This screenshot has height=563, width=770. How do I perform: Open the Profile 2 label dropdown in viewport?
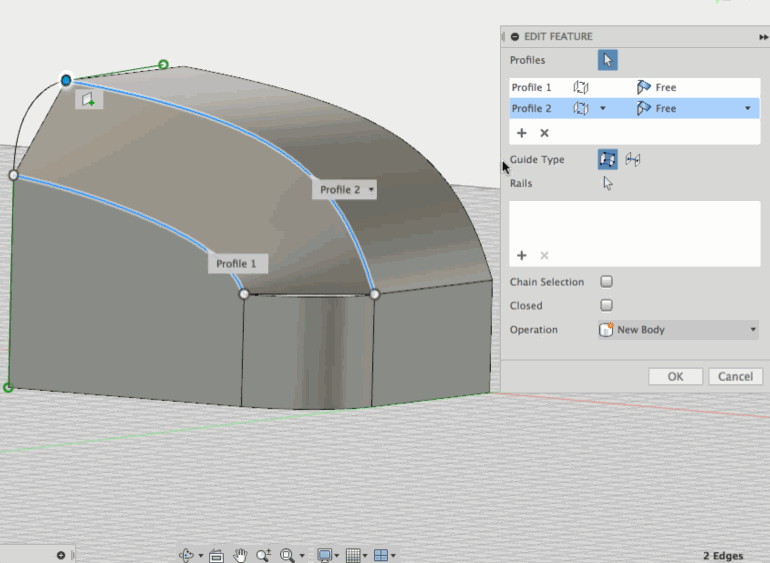[371, 189]
